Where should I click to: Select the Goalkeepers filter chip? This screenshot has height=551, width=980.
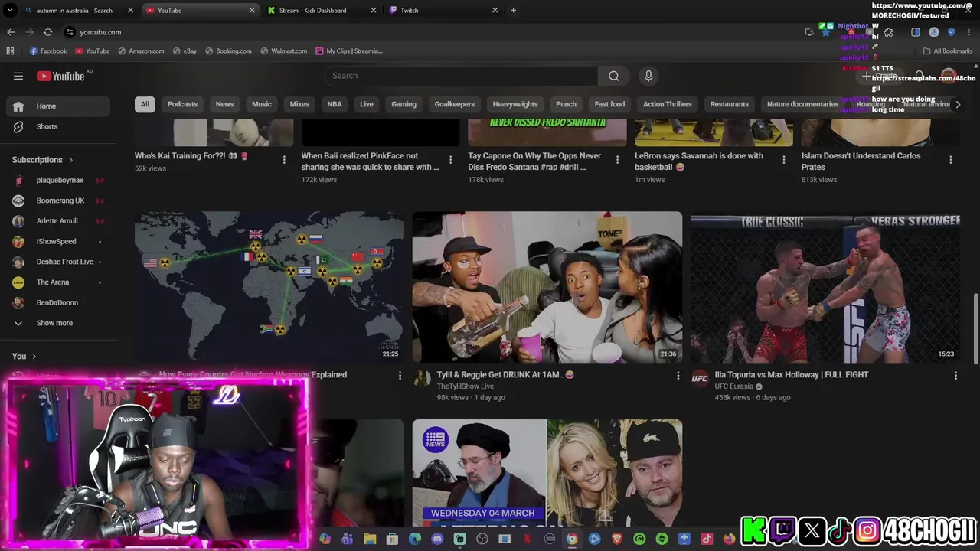click(455, 104)
